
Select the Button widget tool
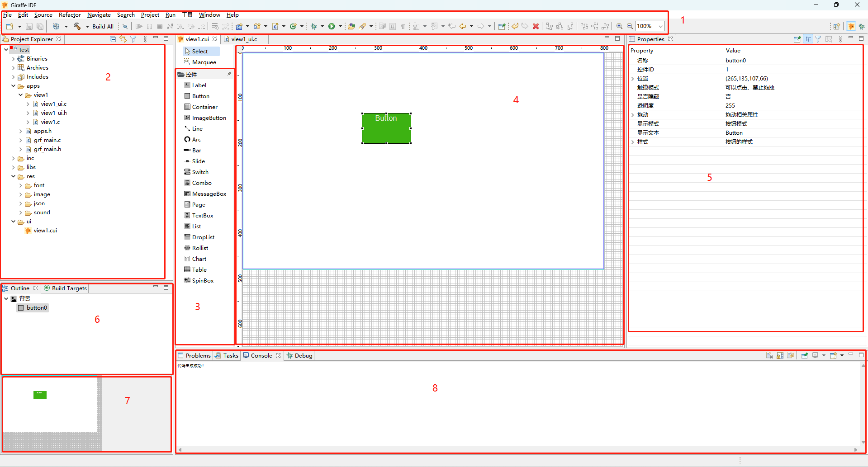(x=200, y=96)
